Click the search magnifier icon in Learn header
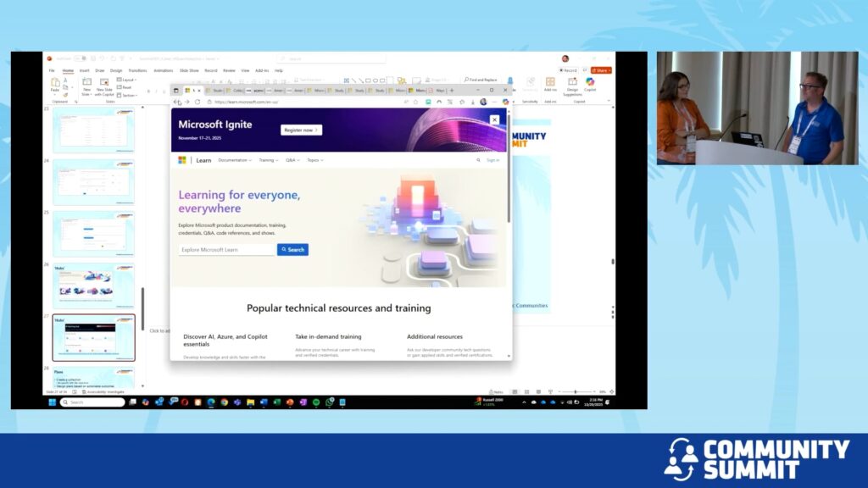 coord(478,160)
